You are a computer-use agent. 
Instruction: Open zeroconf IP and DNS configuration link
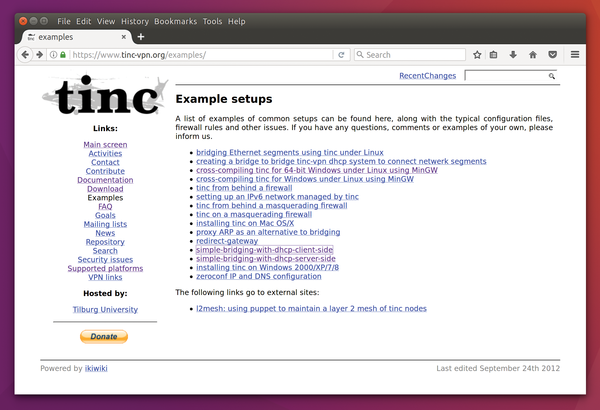[x=259, y=276]
